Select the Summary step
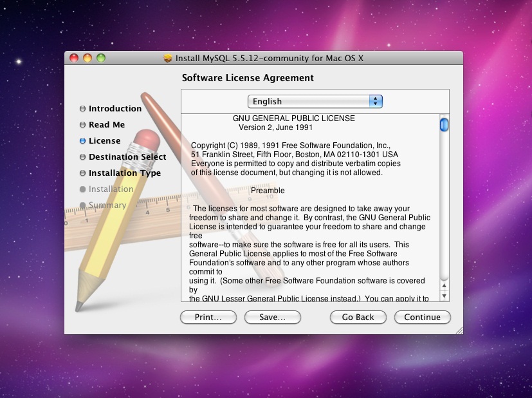 pyautogui.click(x=103, y=205)
